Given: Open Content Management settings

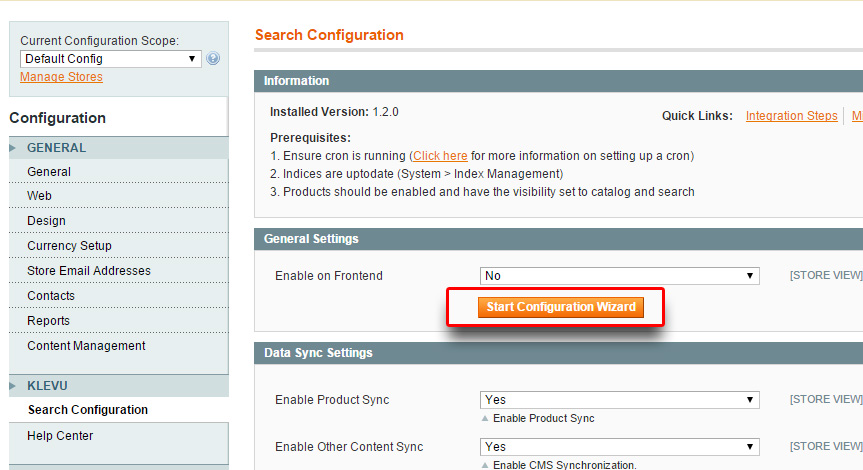Looking at the screenshot, I should pyautogui.click(x=86, y=346).
